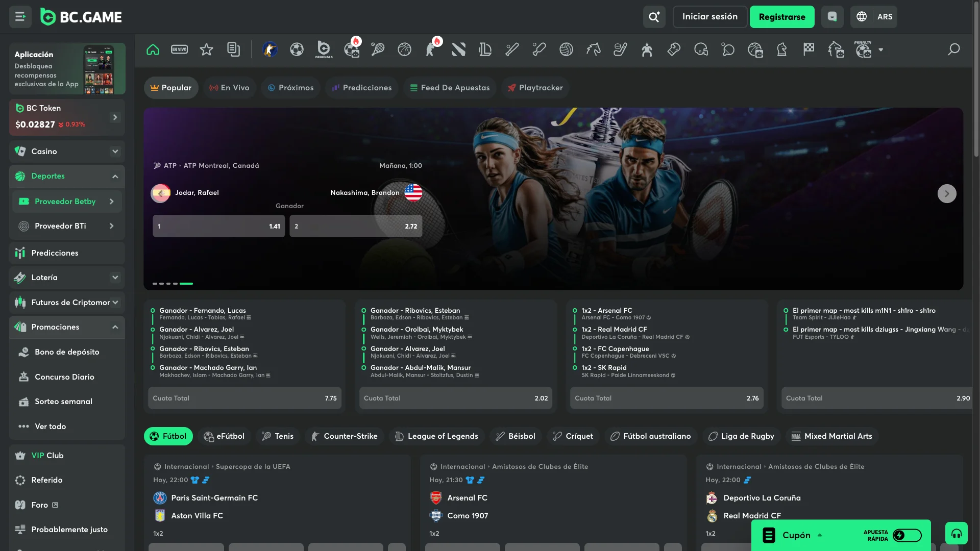
Task: Open the Feed De Apuestas tab
Action: pyautogui.click(x=450, y=88)
